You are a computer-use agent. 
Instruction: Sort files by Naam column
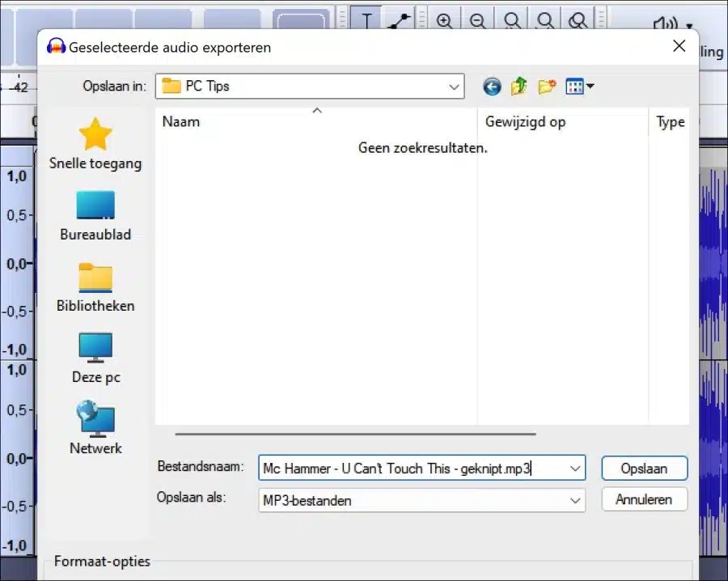[x=315, y=121]
